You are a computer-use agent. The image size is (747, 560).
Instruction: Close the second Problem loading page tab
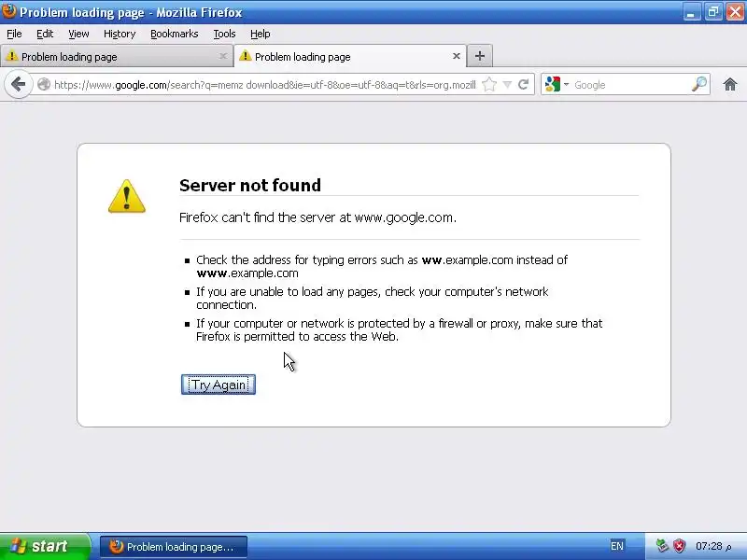pos(457,56)
